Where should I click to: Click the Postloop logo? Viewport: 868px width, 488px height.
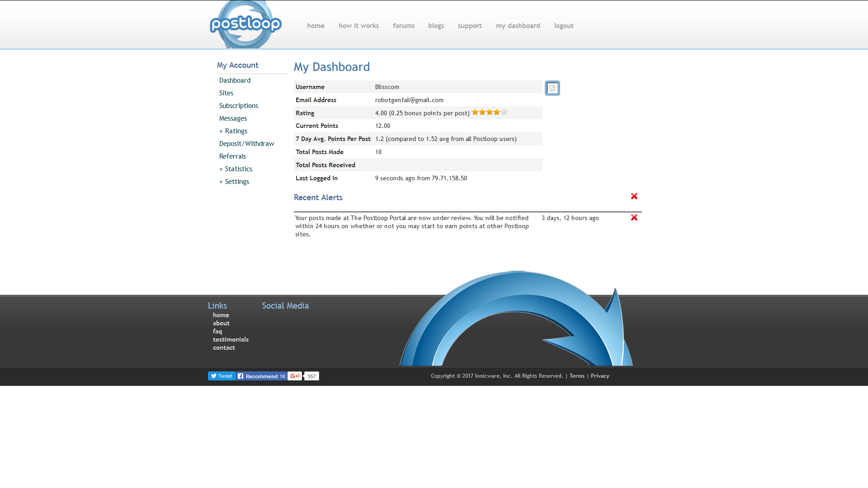[x=245, y=24]
